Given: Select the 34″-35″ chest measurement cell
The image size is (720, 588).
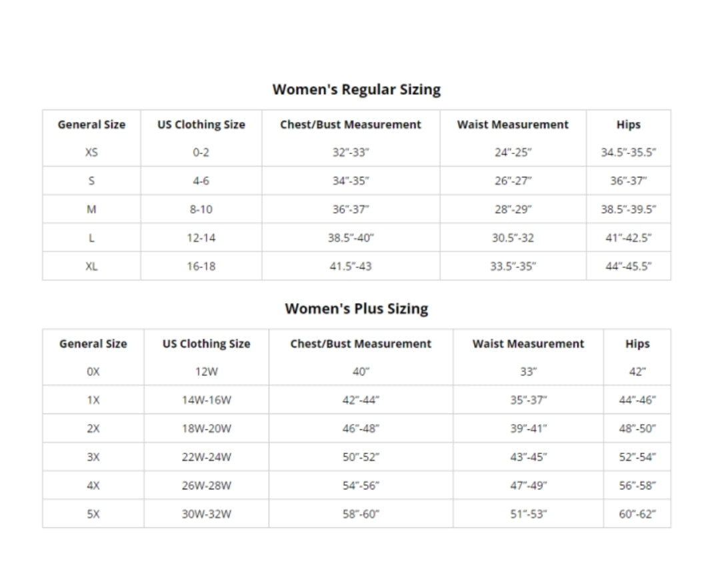Looking at the screenshot, I should point(351,181).
